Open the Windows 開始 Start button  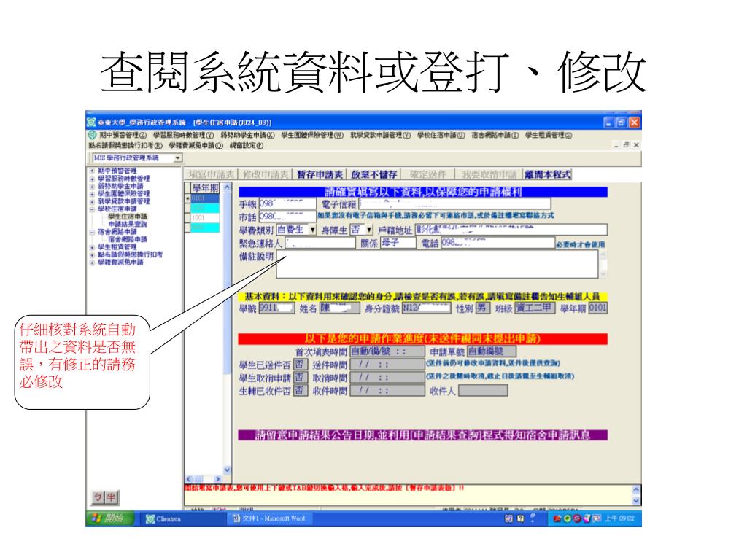pos(109,518)
